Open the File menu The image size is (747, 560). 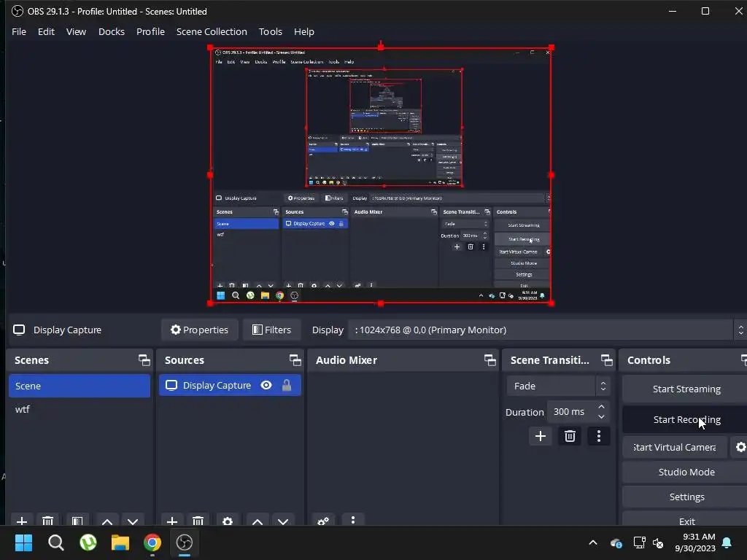[19, 31]
